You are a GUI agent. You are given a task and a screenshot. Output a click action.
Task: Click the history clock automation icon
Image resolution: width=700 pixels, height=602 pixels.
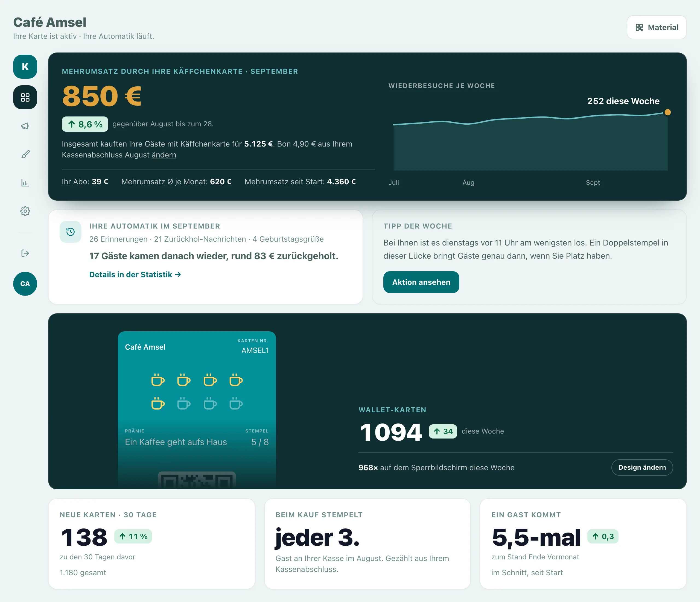pos(70,232)
